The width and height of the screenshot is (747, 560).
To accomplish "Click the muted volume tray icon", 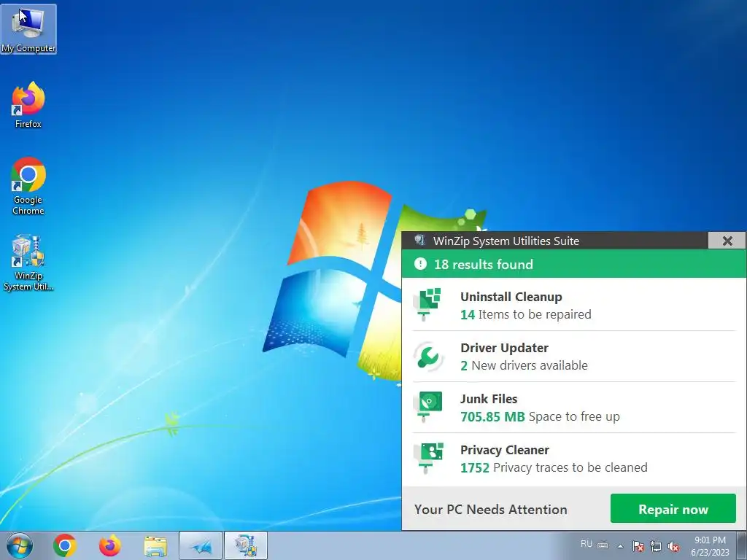I will [673, 546].
